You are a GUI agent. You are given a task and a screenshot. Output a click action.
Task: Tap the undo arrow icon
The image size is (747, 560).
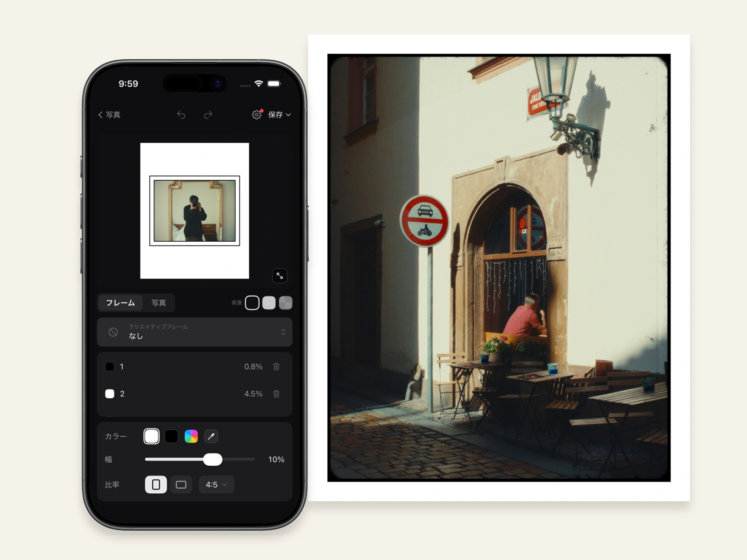[181, 115]
